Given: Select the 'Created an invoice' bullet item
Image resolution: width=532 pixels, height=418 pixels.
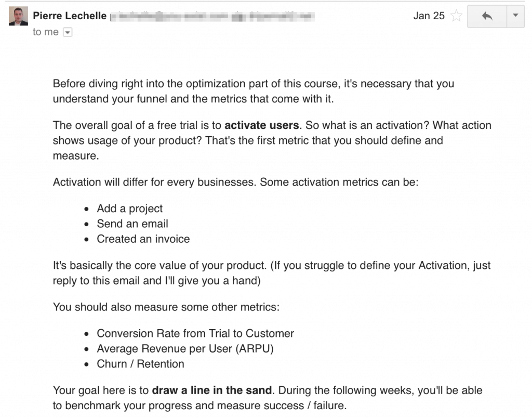Looking at the screenshot, I should [143, 239].
